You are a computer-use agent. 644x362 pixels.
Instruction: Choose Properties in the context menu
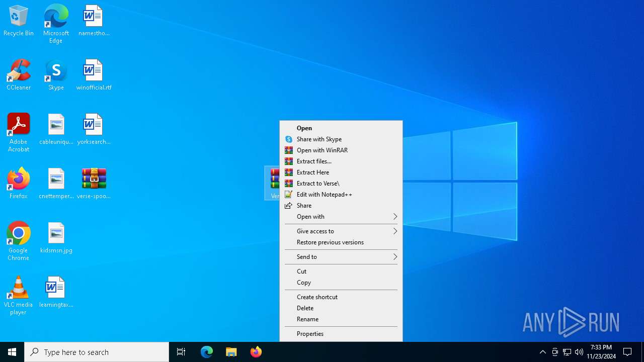341,334
